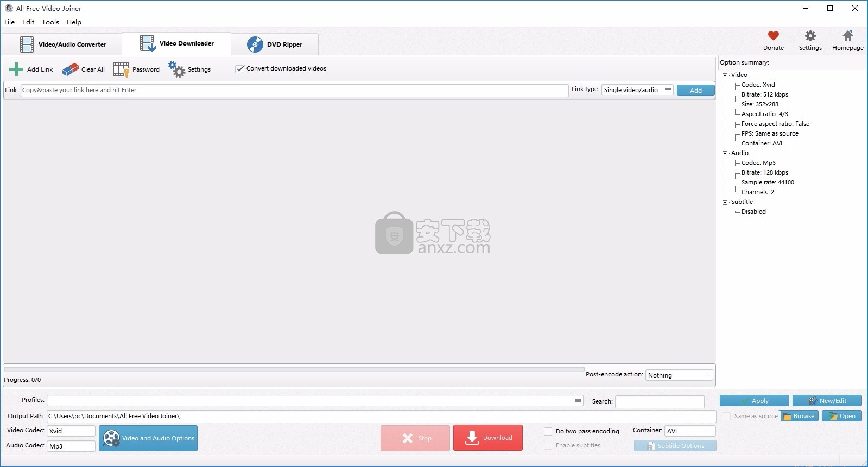Click the app icon in title bar
The image size is (868, 467).
[x=9, y=8]
